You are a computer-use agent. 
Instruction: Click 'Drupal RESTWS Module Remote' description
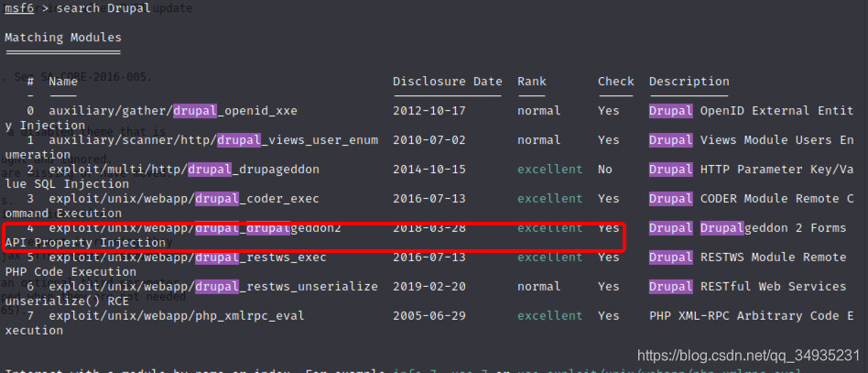tap(748, 258)
